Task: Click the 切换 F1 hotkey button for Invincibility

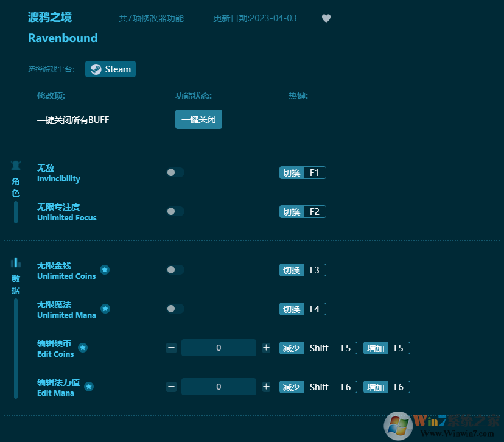Action: point(303,172)
